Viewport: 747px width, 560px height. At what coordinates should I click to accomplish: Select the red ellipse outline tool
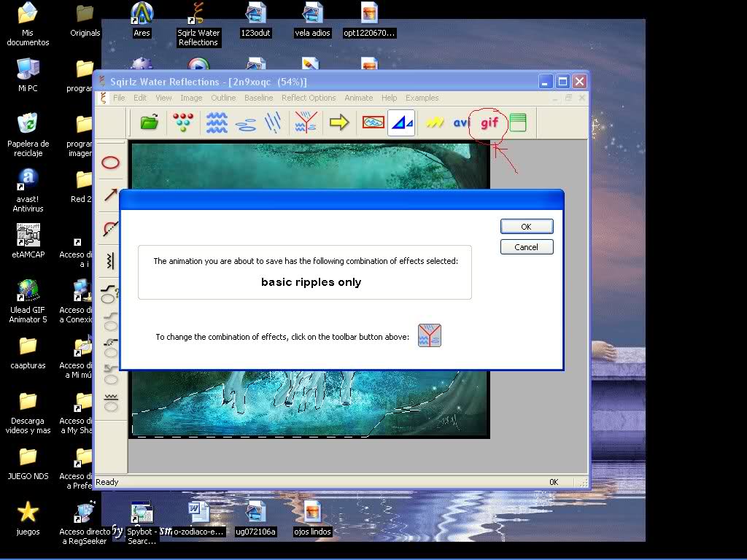111,163
